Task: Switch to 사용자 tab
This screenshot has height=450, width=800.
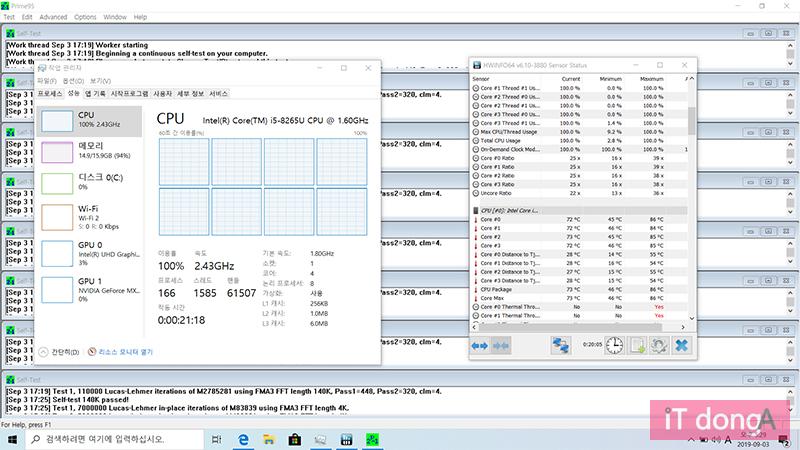Action: click(x=163, y=93)
